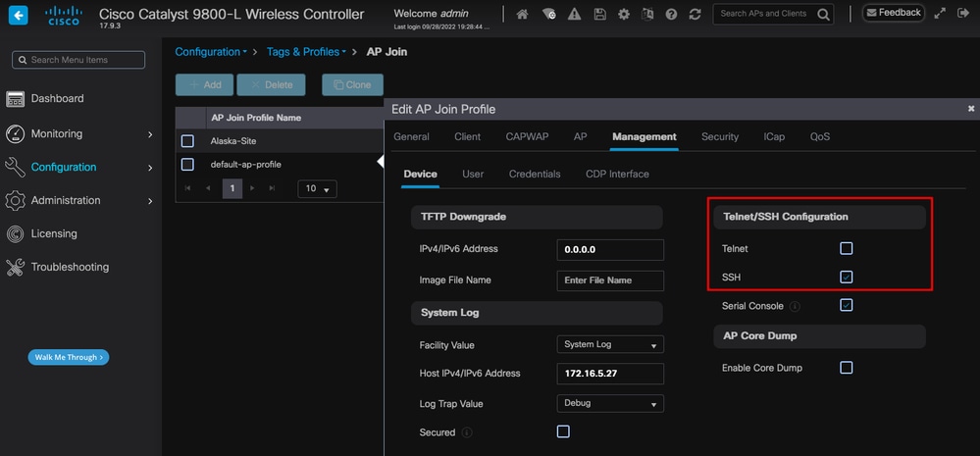
Task: Click the TFTP IPv4/IPv6 Address field
Action: [x=610, y=250]
